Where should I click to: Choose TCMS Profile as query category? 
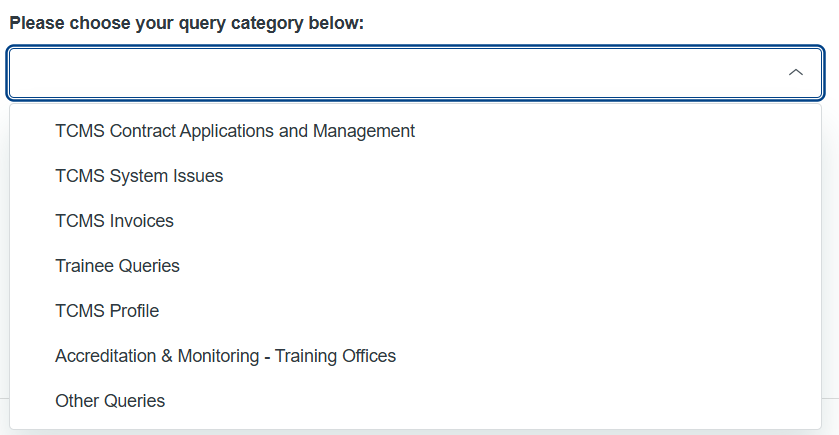coord(107,311)
